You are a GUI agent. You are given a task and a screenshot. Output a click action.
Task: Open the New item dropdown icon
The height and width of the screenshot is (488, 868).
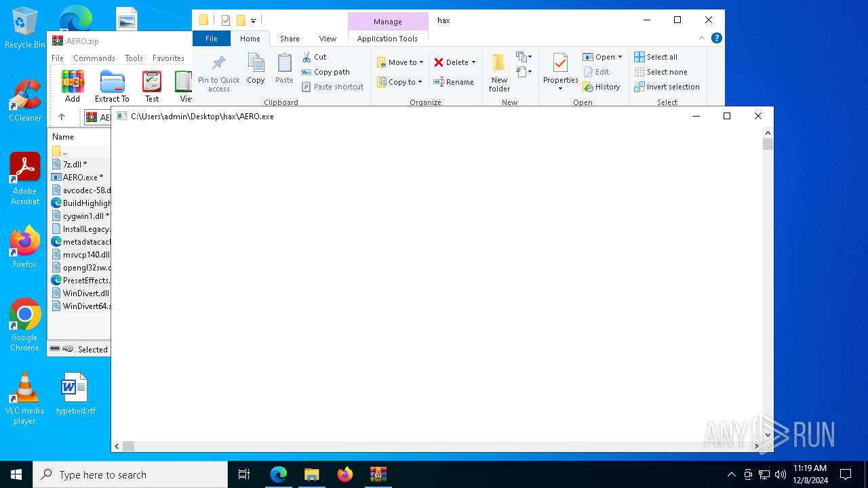click(524, 57)
